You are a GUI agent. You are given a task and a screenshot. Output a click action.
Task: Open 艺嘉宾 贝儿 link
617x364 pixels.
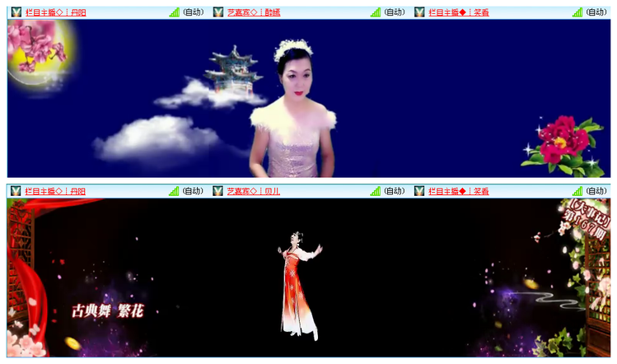pyautogui.click(x=254, y=191)
